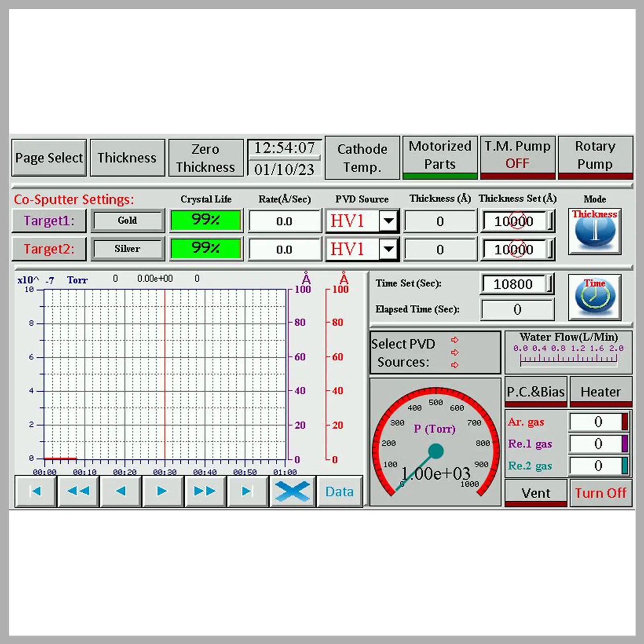Step chart forward with right arrow
644x644 pixels.
tap(163, 491)
